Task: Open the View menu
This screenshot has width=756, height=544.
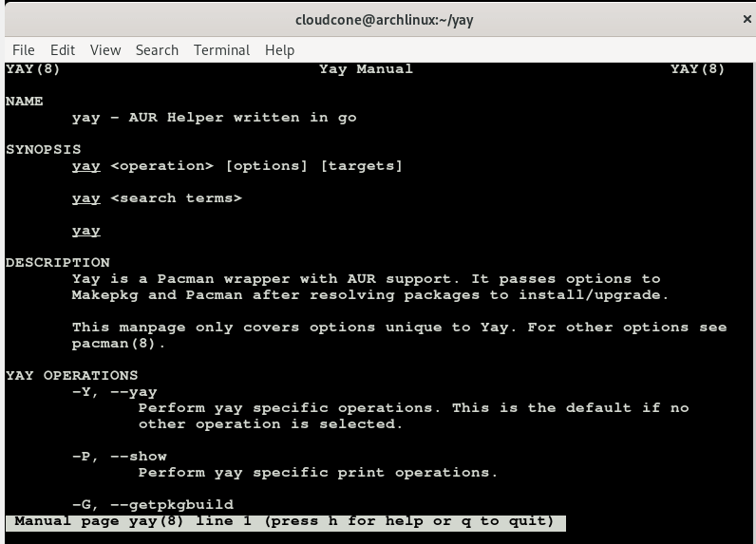Action: (x=105, y=50)
